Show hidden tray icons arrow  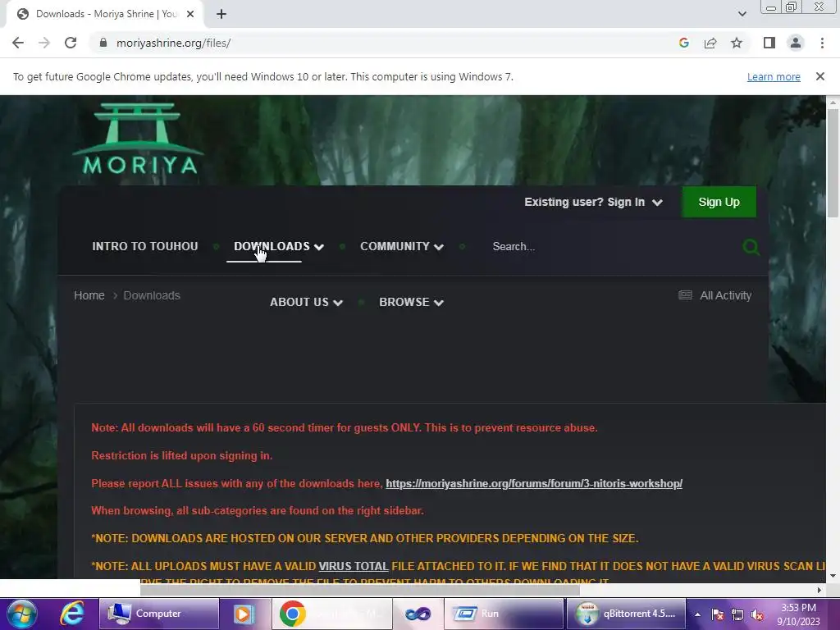(x=697, y=614)
